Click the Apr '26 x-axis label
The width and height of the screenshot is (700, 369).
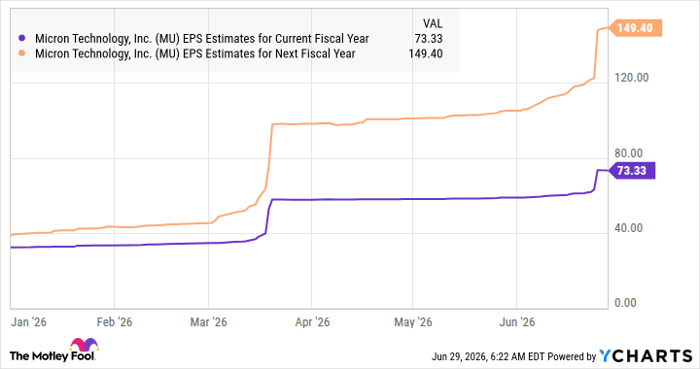[312, 322]
